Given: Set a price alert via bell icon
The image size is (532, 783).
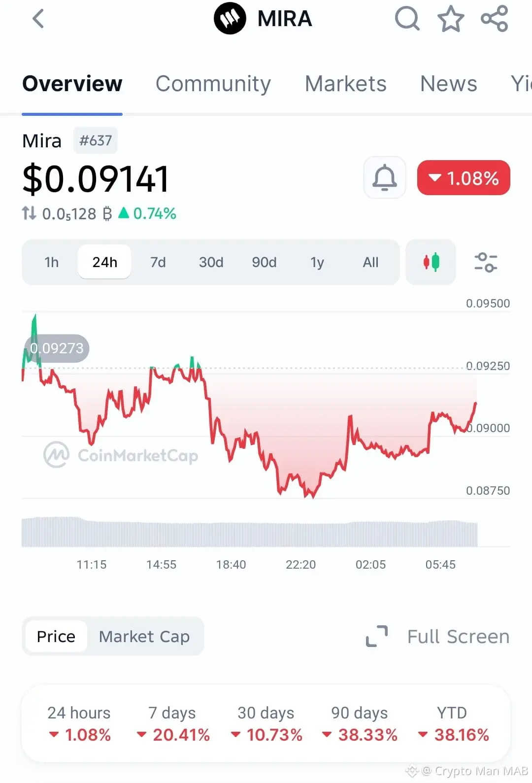Looking at the screenshot, I should (385, 177).
